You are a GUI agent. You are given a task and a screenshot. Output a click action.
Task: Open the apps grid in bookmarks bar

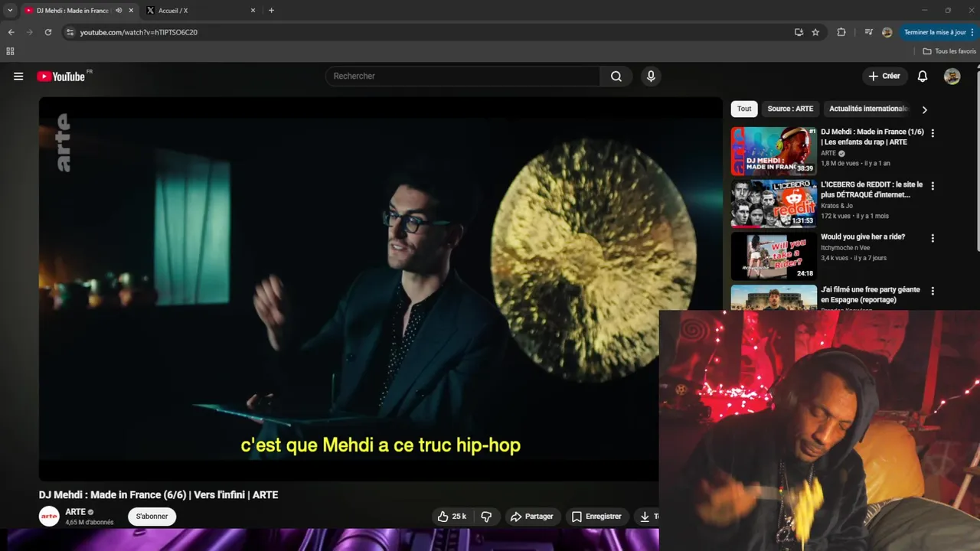[10, 51]
